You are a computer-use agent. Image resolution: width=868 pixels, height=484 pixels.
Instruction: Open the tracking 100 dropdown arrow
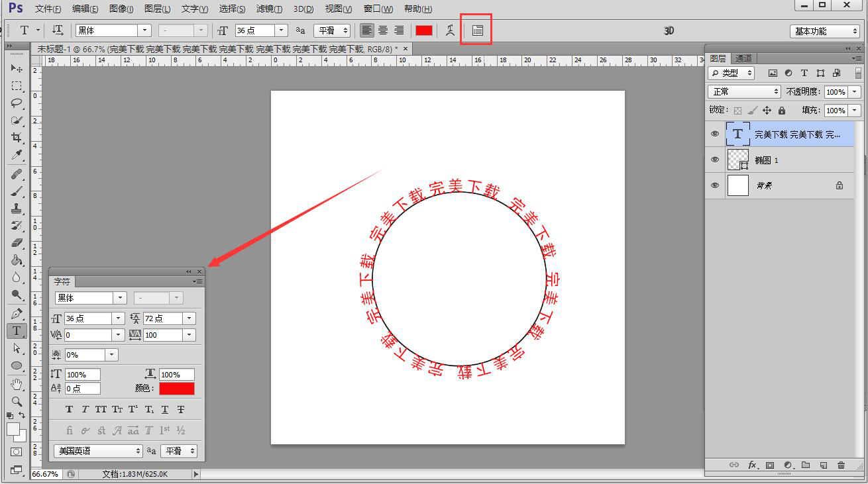tap(190, 335)
